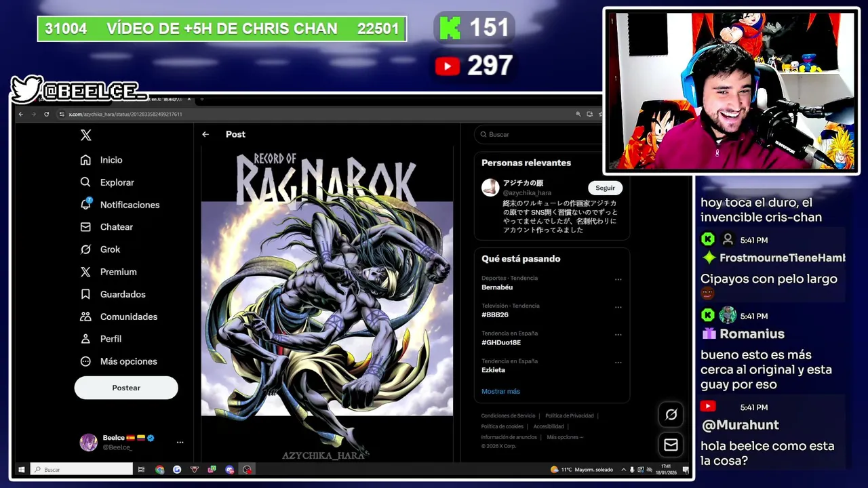The height and width of the screenshot is (488, 868).
Task: Expand the footer Más opciones link
Action: [x=565, y=437]
